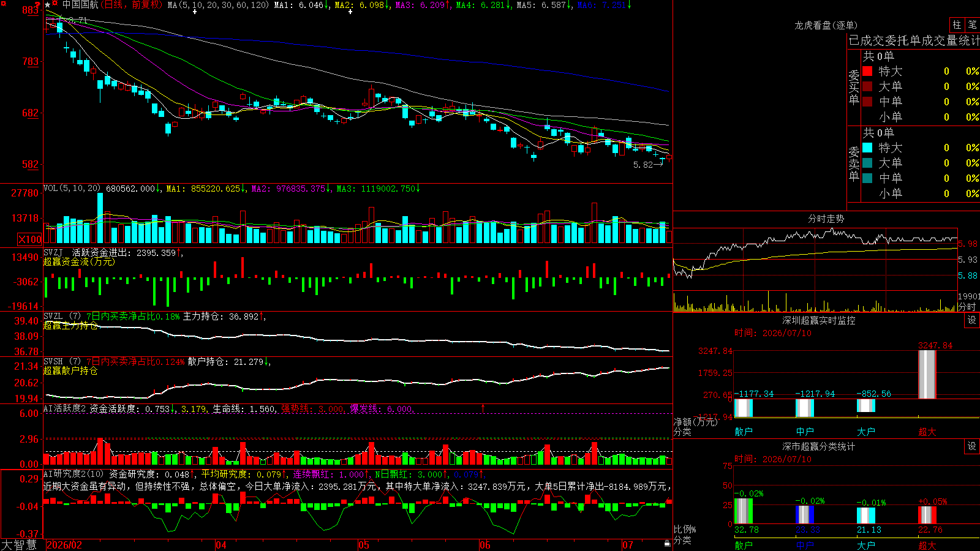
Task: Click the MA1: 6.046 value
Action: (x=301, y=5)
